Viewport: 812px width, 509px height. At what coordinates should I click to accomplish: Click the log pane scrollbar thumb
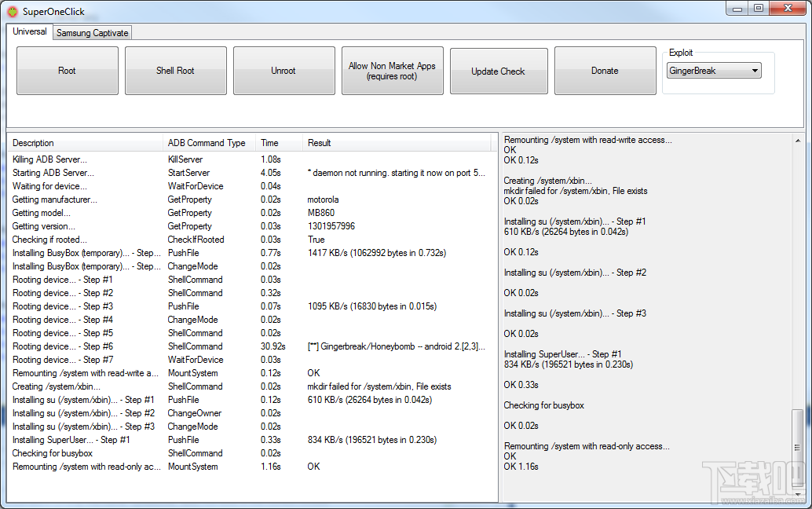coord(798,448)
